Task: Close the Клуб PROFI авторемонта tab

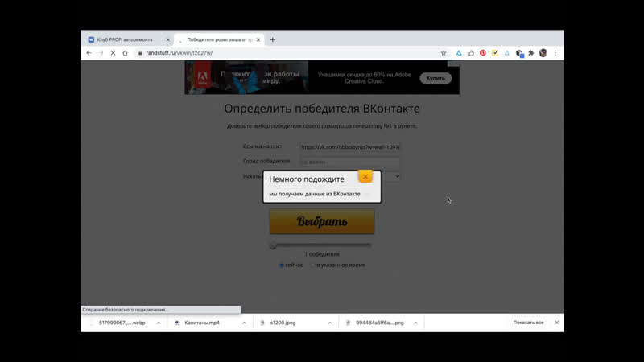Action: (x=167, y=39)
